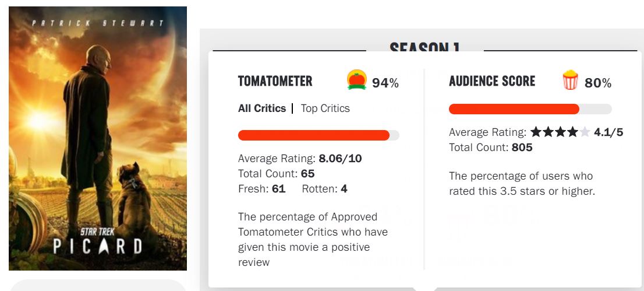Click the Fresh: 61 review count

tap(261, 188)
